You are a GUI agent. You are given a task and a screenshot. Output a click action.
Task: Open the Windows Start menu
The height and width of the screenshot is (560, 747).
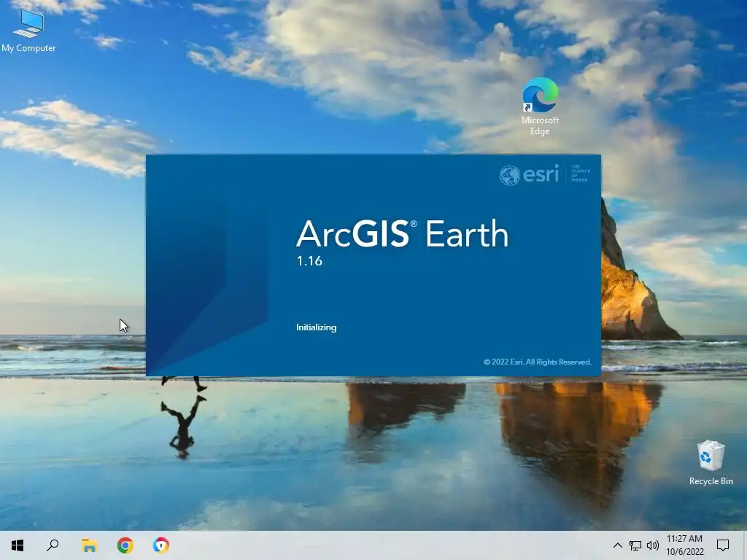[18, 545]
